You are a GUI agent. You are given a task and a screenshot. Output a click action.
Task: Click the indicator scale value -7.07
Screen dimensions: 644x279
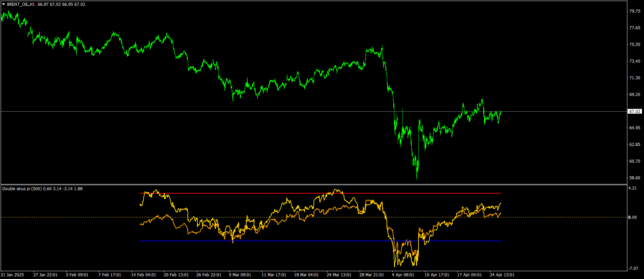(x=633, y=268)
